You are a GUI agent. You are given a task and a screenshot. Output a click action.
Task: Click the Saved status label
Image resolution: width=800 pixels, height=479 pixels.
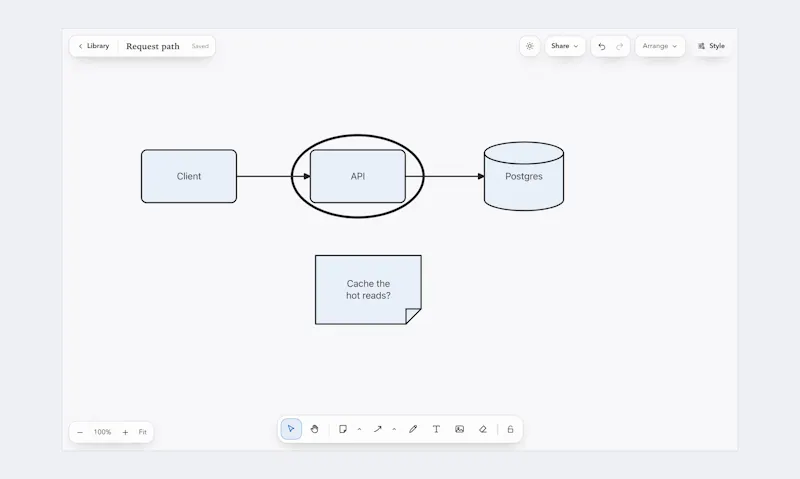point(200,46)
